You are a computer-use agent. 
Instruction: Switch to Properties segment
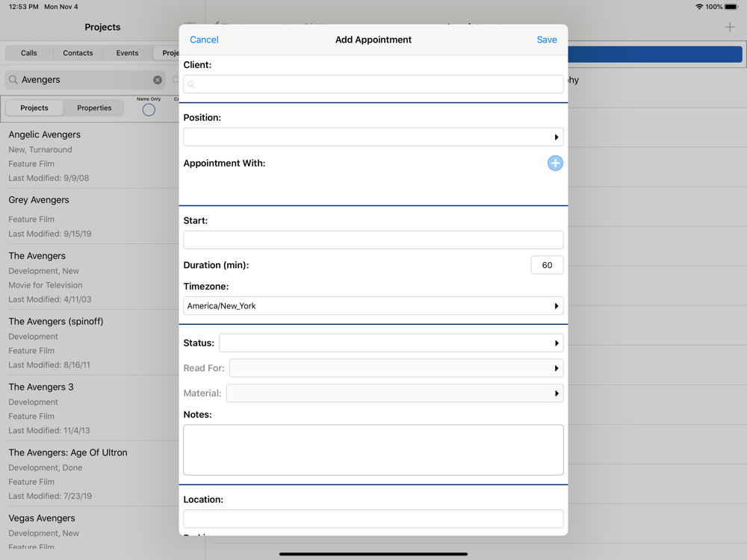(x=94, y=108)
